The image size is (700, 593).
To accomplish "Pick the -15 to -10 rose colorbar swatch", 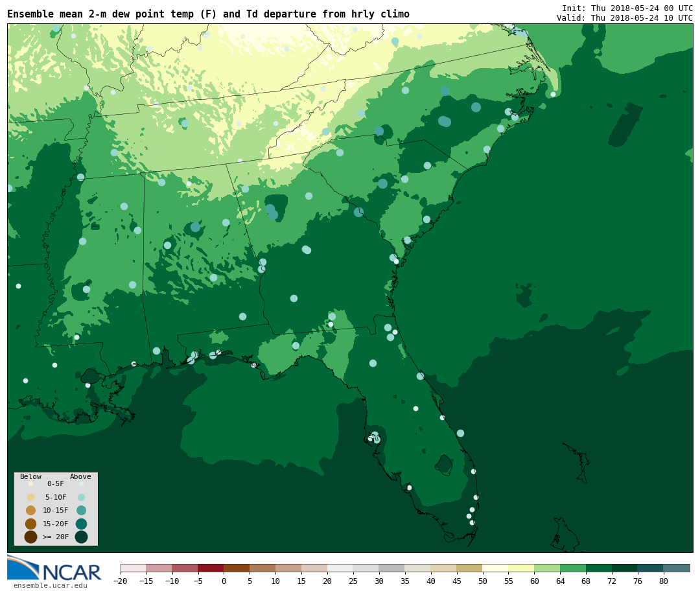I will (x=159, y=568).
